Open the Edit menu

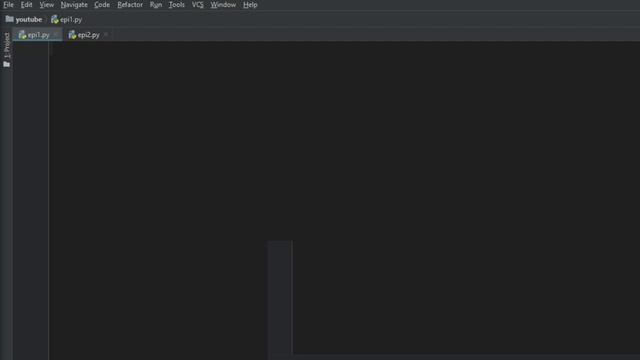click(26, 5)
